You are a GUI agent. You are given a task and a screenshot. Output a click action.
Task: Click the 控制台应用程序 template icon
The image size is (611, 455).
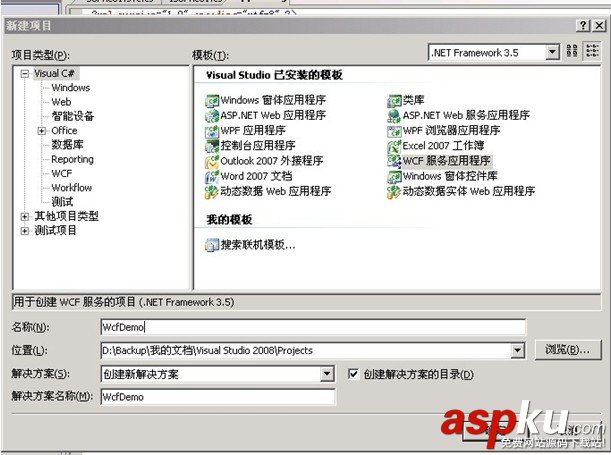[212, 146]
